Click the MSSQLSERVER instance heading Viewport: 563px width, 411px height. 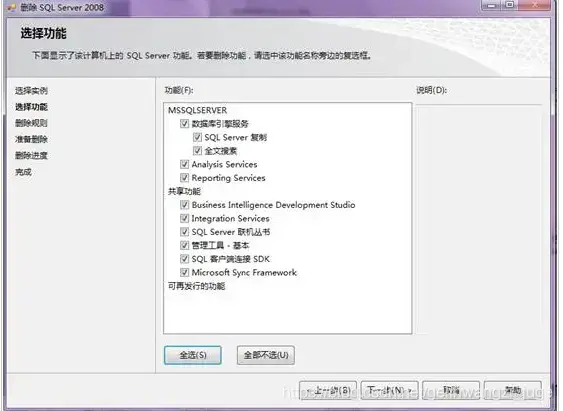click(197, 110)
